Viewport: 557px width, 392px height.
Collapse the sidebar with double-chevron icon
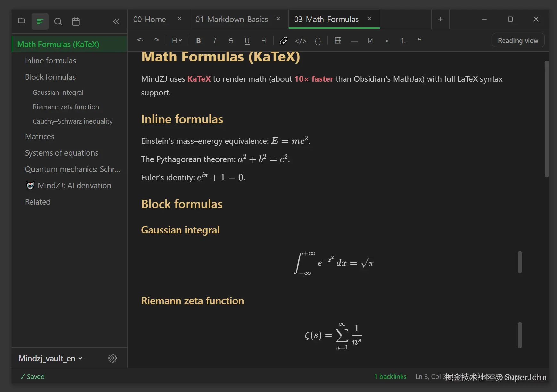pyautogui.click(x=116, y=21)
